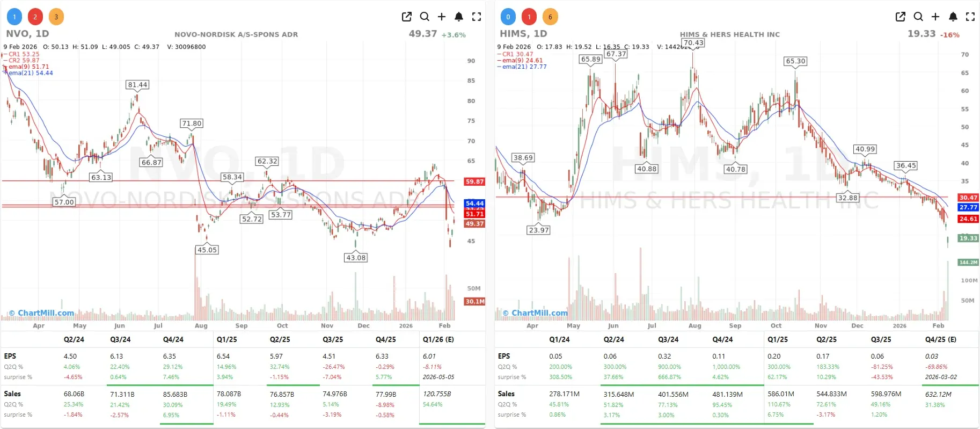Click the Q1/26 (E) column header in NVO table
The image size is (980, 429).
[x=438, y=340]
